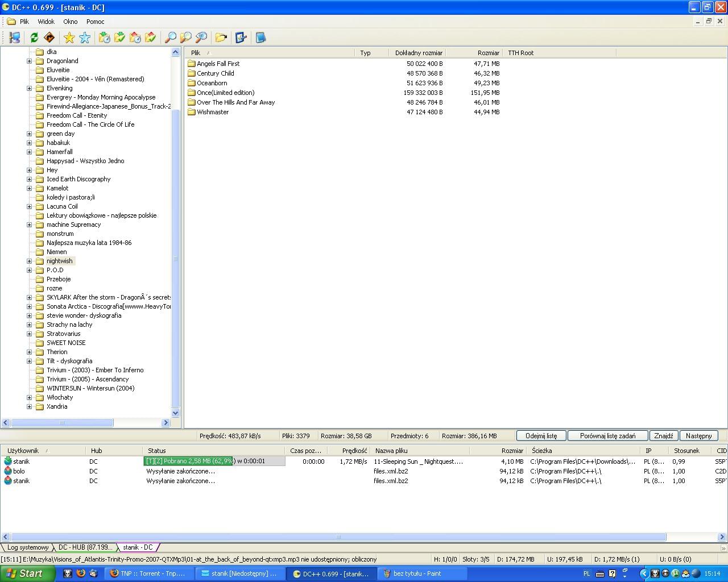Screen dimensions: 728x582
Task: Open the ADL Search toolbar icon
Action: pos(185,38)
